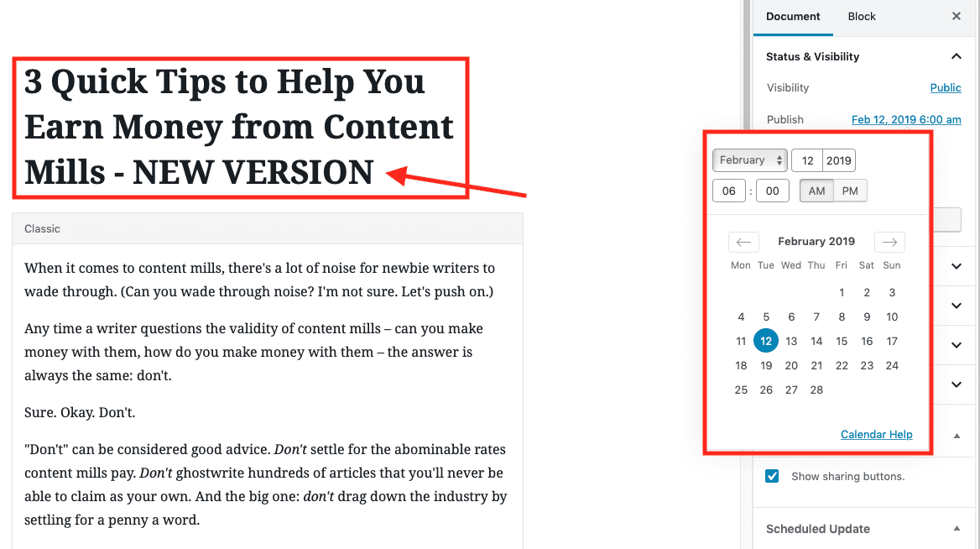The image size is (980, 549).
Task: Switch to the Document tab
Action: click(793, 16)
